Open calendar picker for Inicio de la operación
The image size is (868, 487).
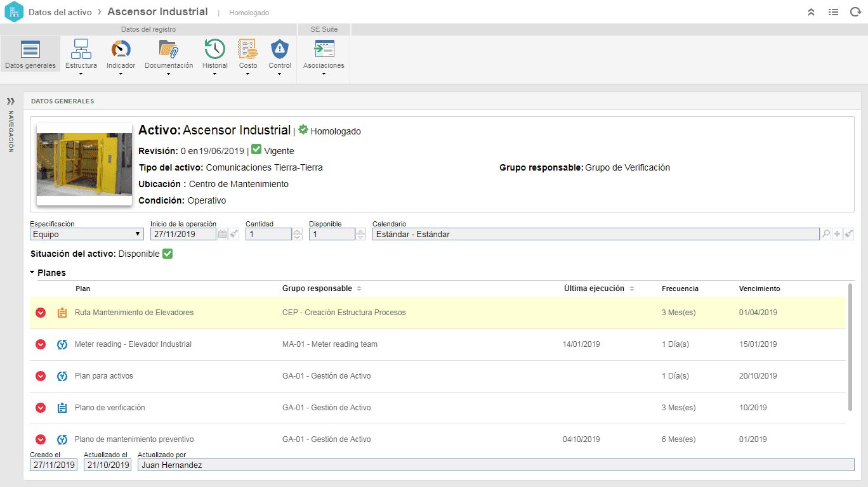click(x=222, y=234)
